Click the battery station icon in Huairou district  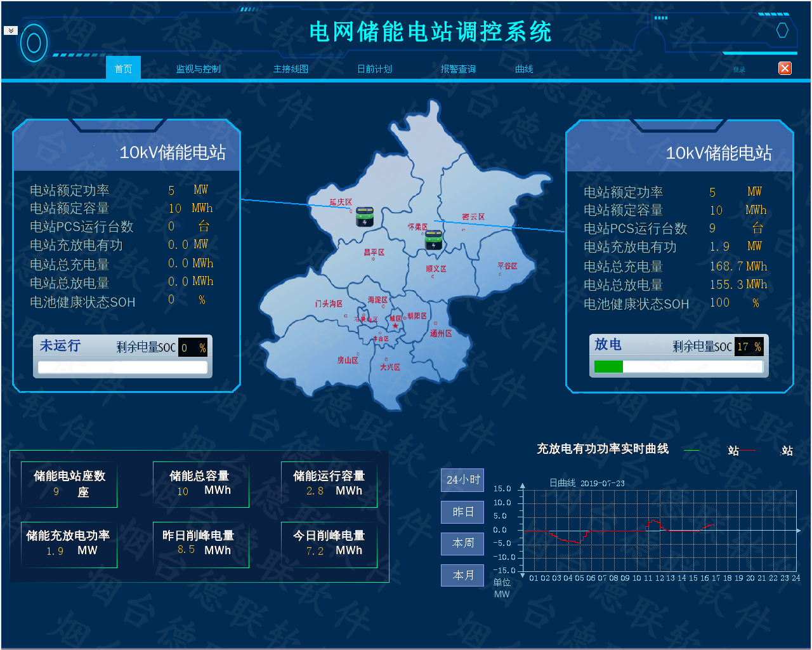[x=434, y=240]
